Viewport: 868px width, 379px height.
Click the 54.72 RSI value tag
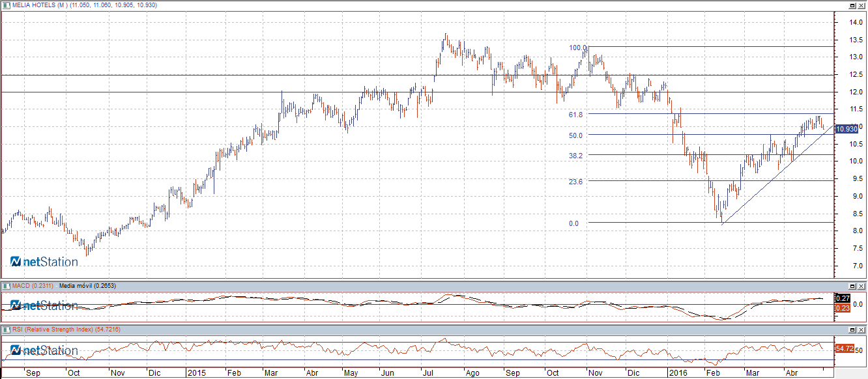[844, 349]
